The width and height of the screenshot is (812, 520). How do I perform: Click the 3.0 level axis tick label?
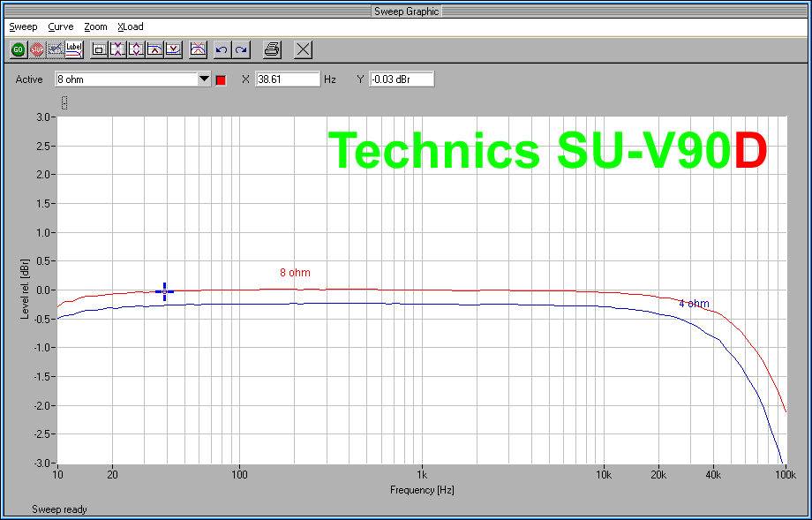click(44, 117)
